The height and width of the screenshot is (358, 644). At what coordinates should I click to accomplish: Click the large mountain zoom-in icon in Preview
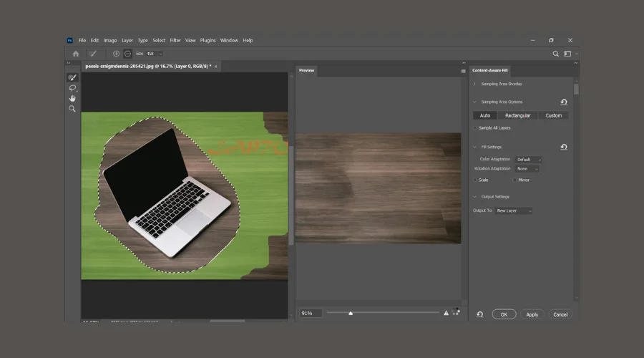446,313
